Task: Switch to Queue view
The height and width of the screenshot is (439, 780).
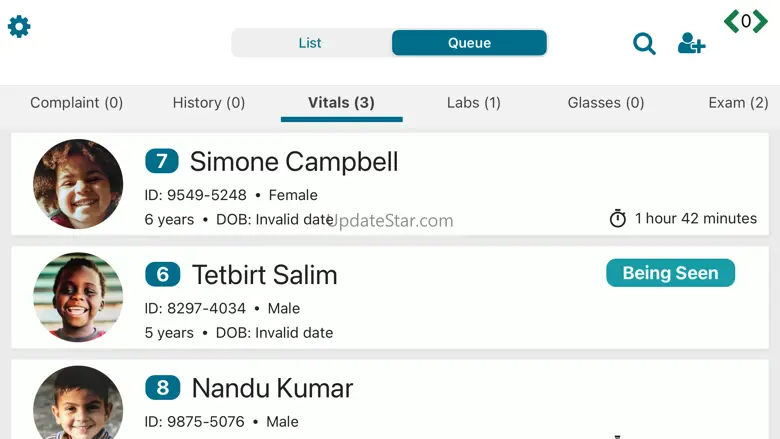Action: coord(469,43)
